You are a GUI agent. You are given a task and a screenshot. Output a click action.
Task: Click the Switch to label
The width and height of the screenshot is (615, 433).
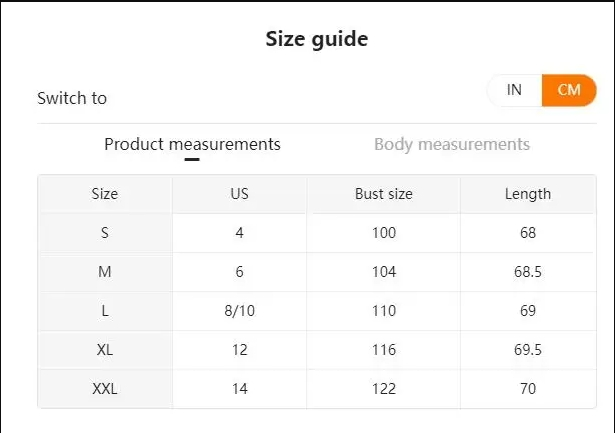pos(72,98)
